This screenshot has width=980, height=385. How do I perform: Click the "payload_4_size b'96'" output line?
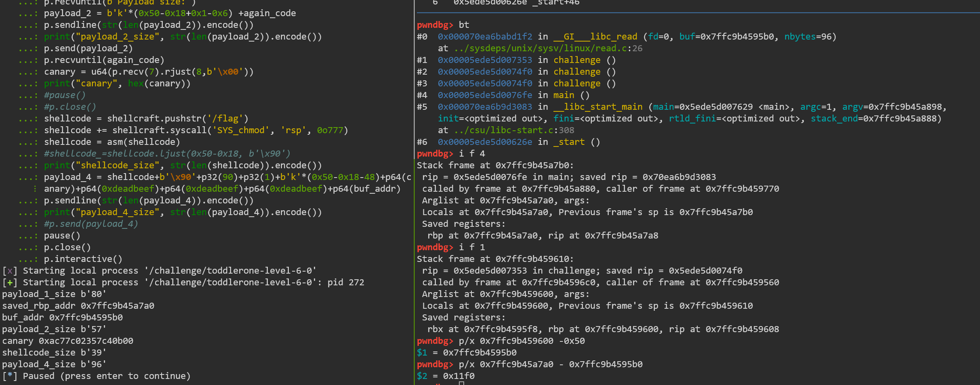[x=54, y=364]
